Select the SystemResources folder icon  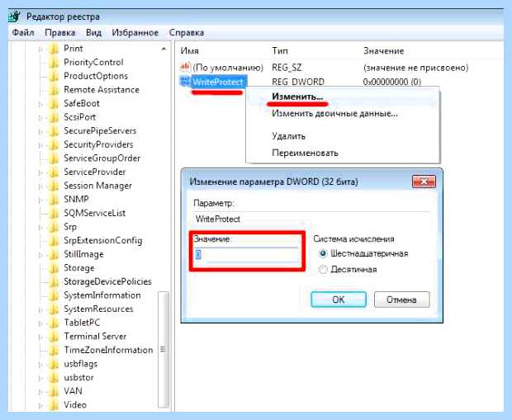pos(54,309)
